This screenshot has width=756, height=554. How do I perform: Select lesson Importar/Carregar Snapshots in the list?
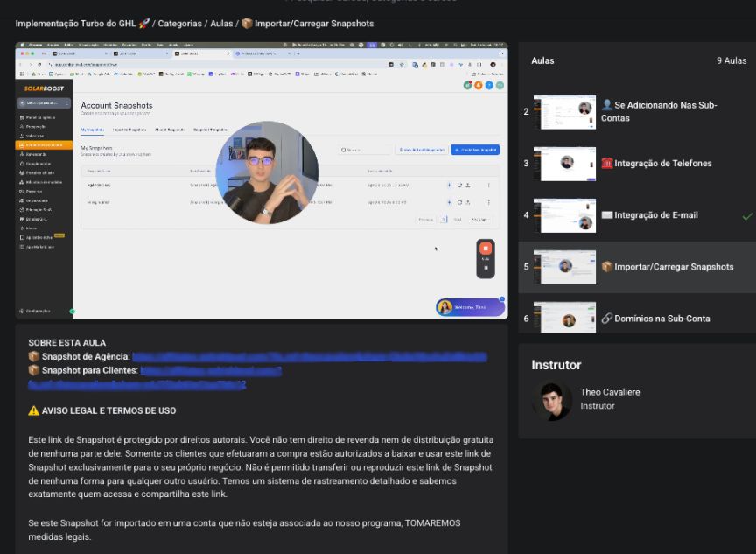(x=668, y=267)
